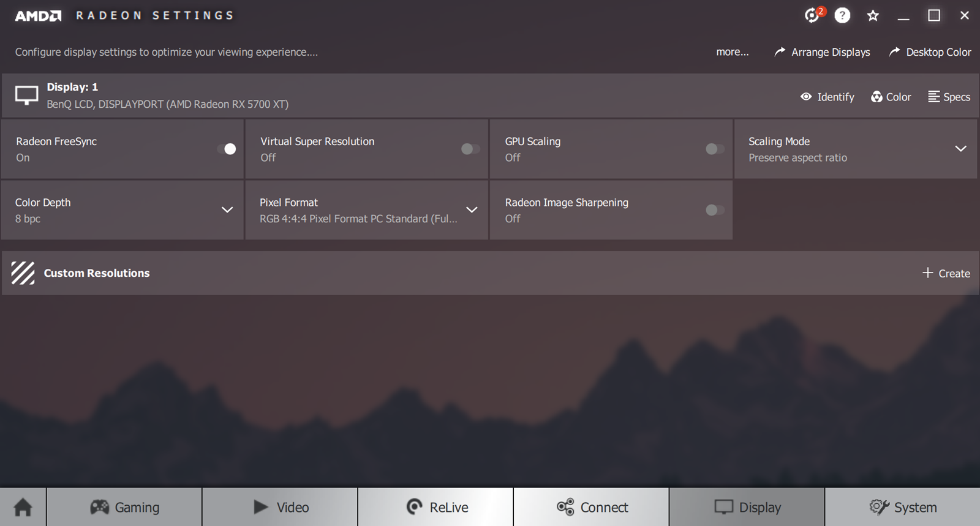Screen dimensions: 980x526
Task: Switch to the Gaming tab
Action: pos(124,507)
